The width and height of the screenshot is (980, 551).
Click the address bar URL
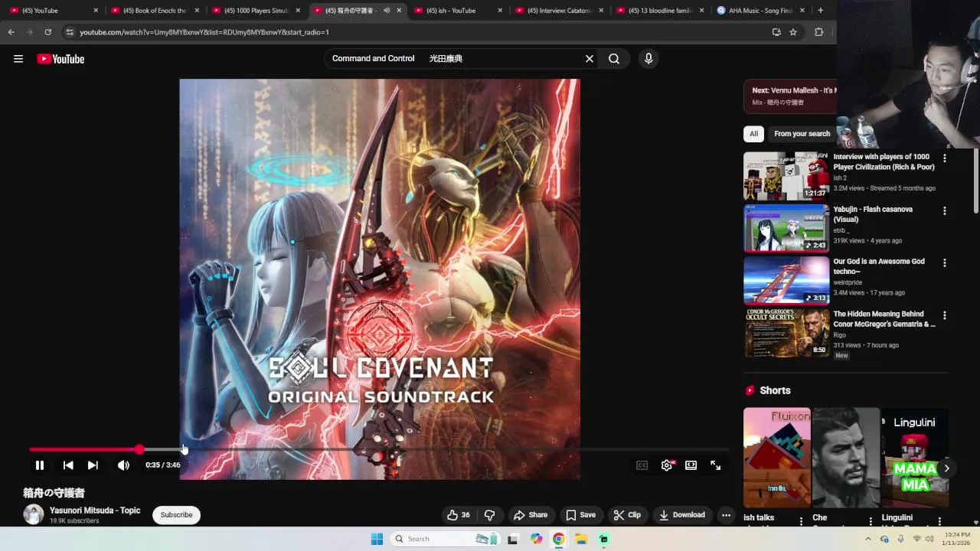coord(204,32)
